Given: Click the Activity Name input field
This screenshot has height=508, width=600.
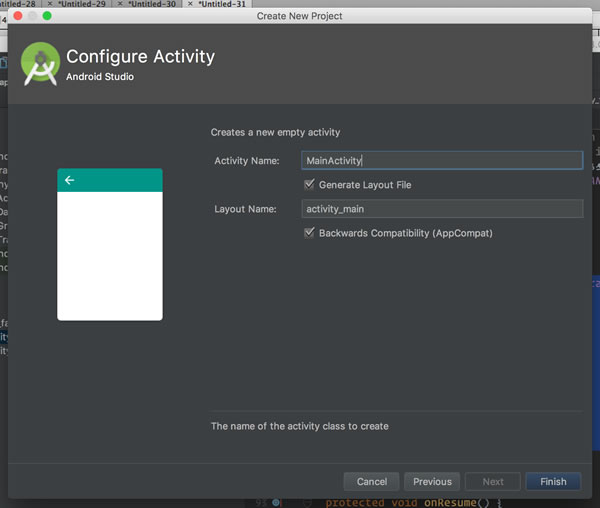Looking at the screenshot, I should click(442, 161).
